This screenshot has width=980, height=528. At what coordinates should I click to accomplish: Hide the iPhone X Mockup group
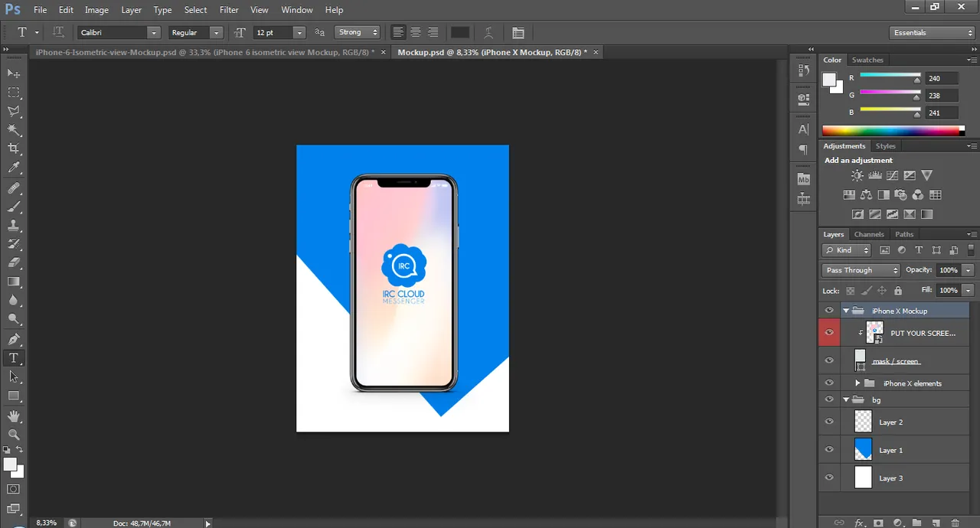pyautogui.click(x=829, y=311)
